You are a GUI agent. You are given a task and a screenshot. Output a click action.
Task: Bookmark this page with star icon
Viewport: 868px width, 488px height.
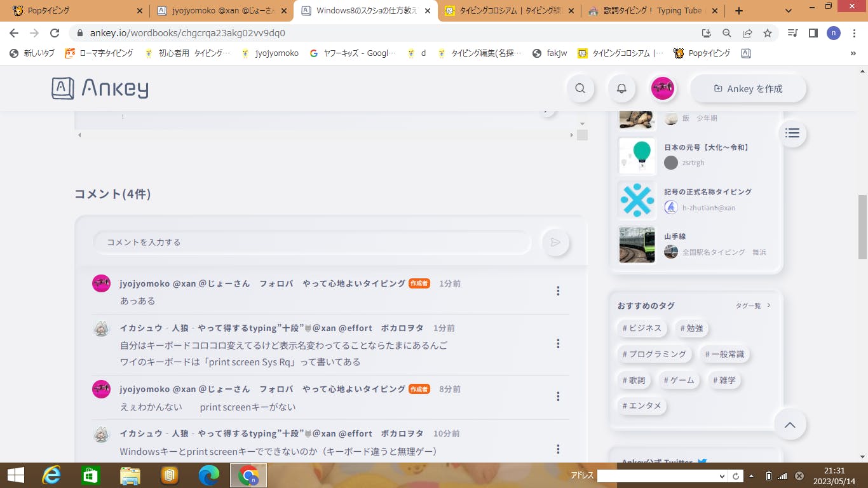(x=768, y=33)
